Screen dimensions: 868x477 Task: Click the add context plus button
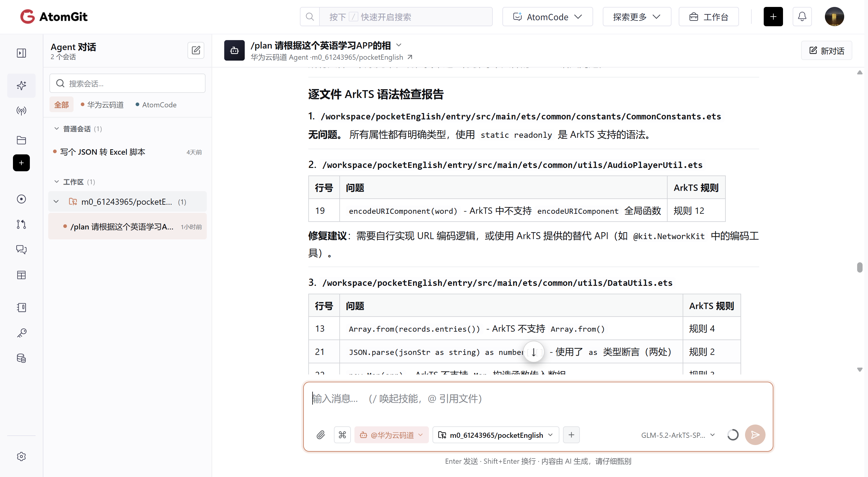point(571,435)
